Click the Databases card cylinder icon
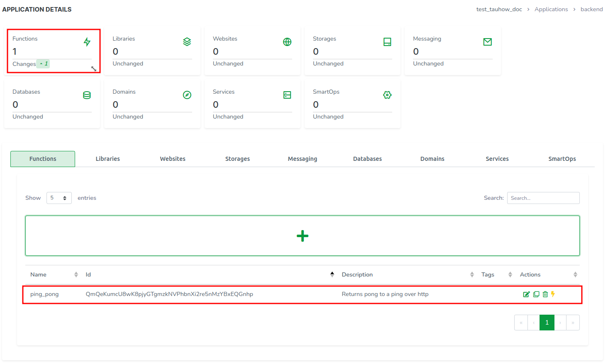608x364 pixels. (x=87, y=95)
